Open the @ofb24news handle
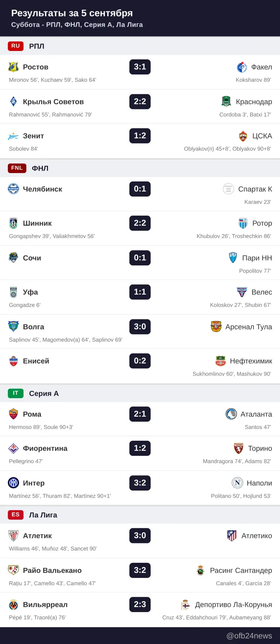The height and width of the screenshot is (644, 280). click(x=249, y=636)
